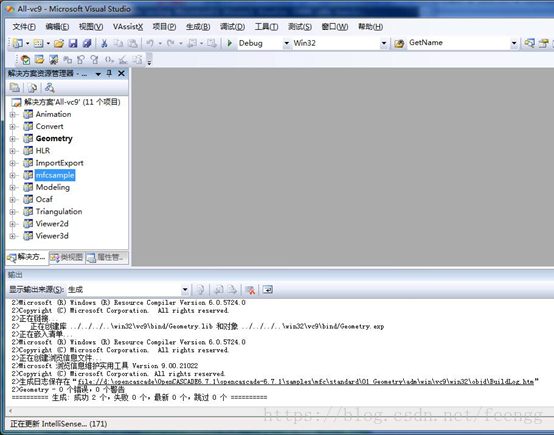Click the Show All Files icon in Solution Explorer
Viewport: 554px width, 435px height.
(32, 87)
